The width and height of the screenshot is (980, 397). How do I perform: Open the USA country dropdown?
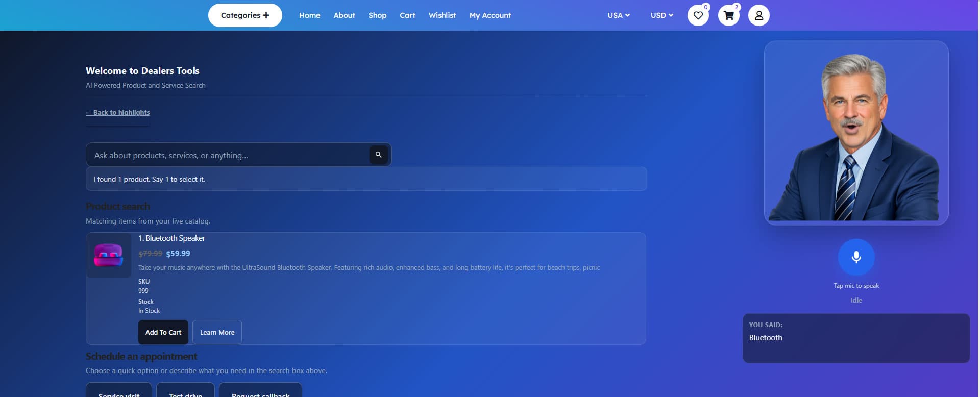(x=619, y=15)
